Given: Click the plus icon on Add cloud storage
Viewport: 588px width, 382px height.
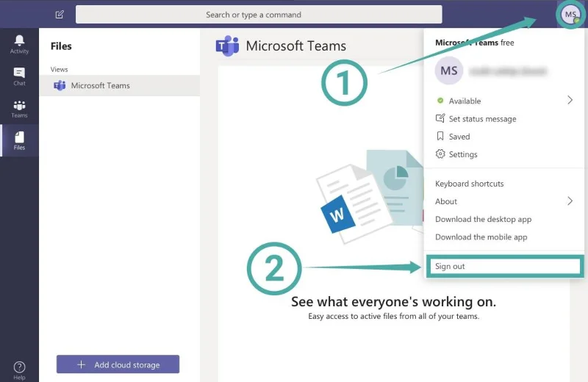Looking at the screenshot, I should [81, 364].
